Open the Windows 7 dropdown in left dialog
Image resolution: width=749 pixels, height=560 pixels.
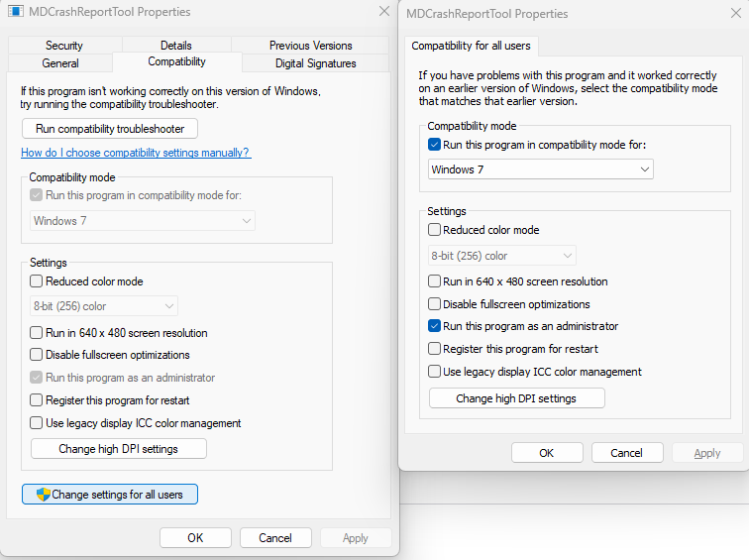(143, 221)
